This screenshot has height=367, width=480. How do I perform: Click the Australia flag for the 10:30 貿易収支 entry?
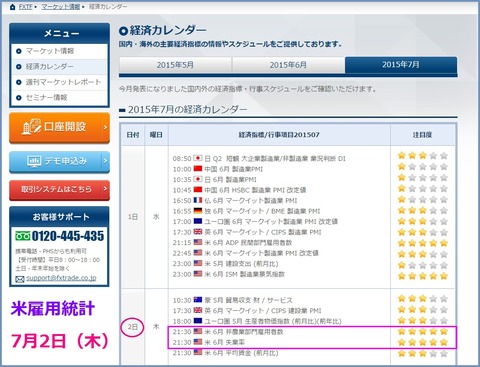198,300
